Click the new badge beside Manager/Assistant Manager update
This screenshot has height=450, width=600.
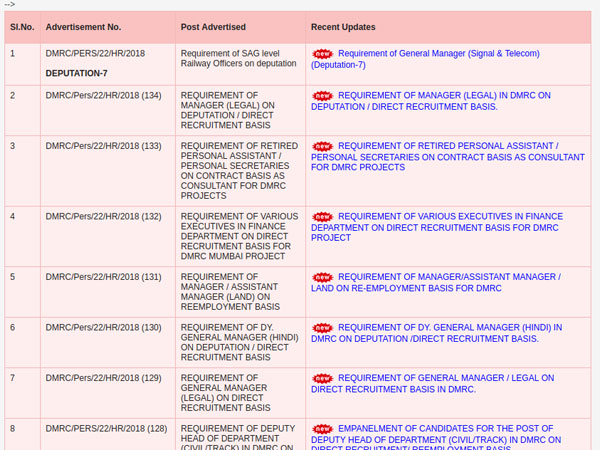point(323,277)
